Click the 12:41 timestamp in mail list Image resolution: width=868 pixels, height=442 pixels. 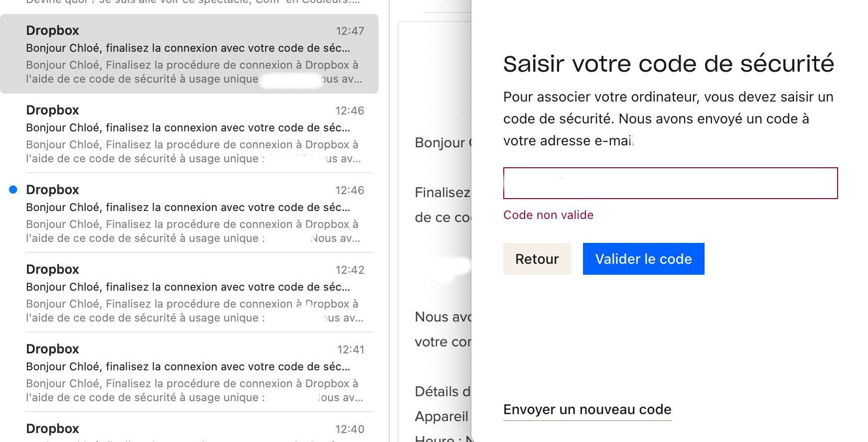point(351,349)
